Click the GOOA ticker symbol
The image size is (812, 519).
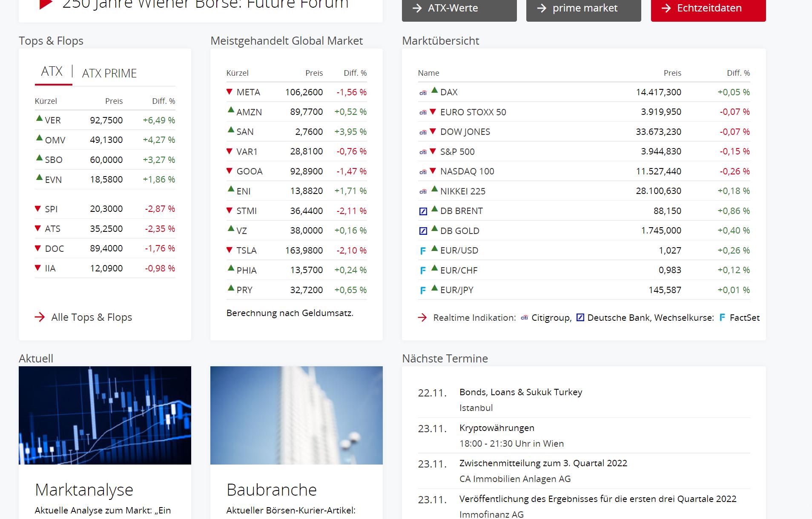(x=250, y=171)
